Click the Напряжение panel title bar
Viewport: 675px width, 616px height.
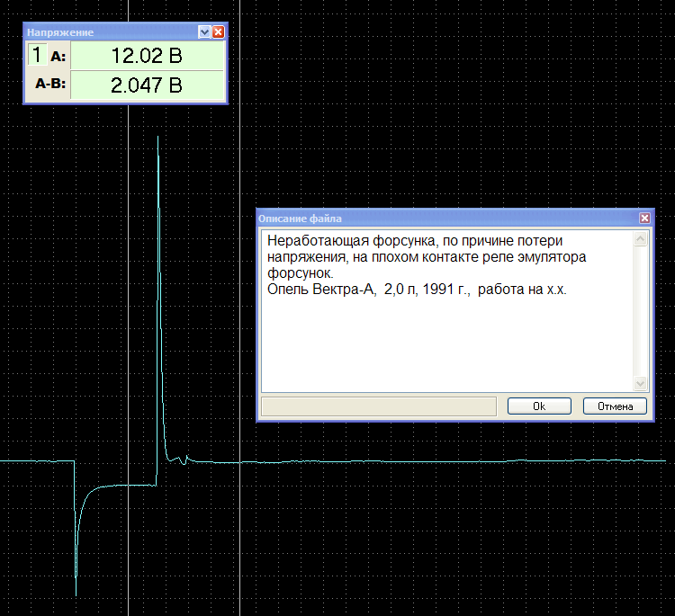coord(111,31)
